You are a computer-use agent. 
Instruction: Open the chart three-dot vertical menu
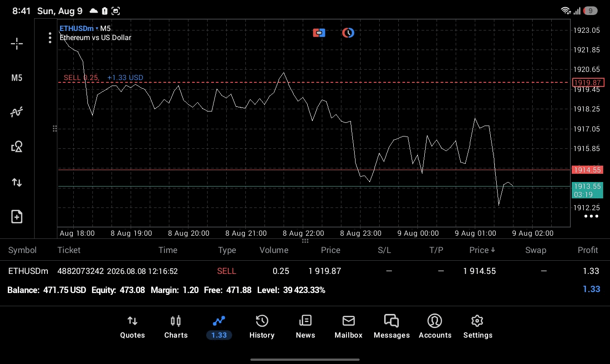50,38
